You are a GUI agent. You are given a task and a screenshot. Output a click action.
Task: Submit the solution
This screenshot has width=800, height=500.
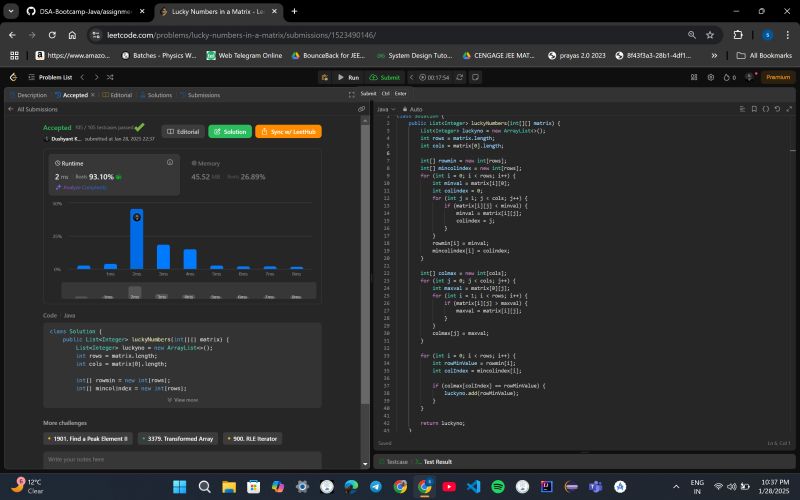(385, 78)
